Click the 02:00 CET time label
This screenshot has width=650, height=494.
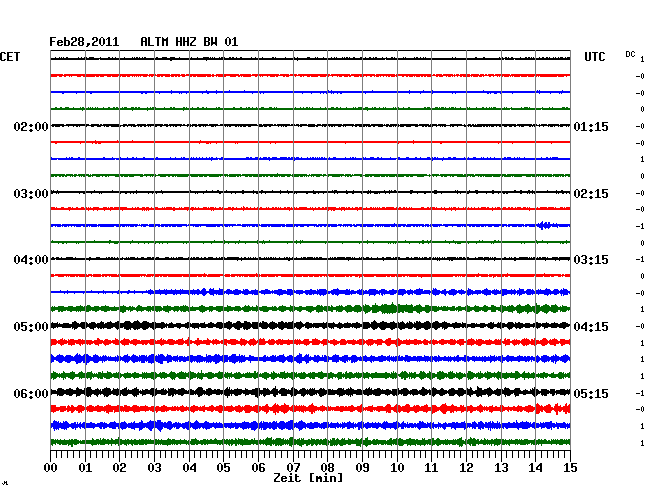coord(31,126)
